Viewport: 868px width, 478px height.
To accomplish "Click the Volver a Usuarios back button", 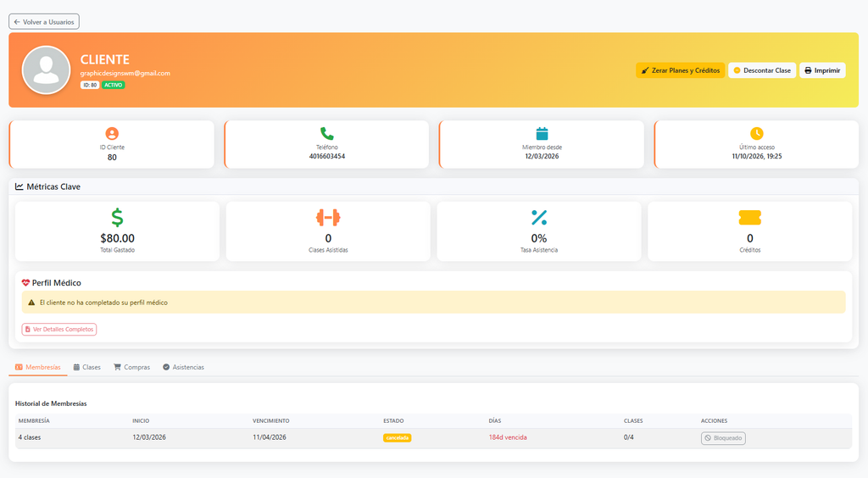I will (x=44, y=21).
